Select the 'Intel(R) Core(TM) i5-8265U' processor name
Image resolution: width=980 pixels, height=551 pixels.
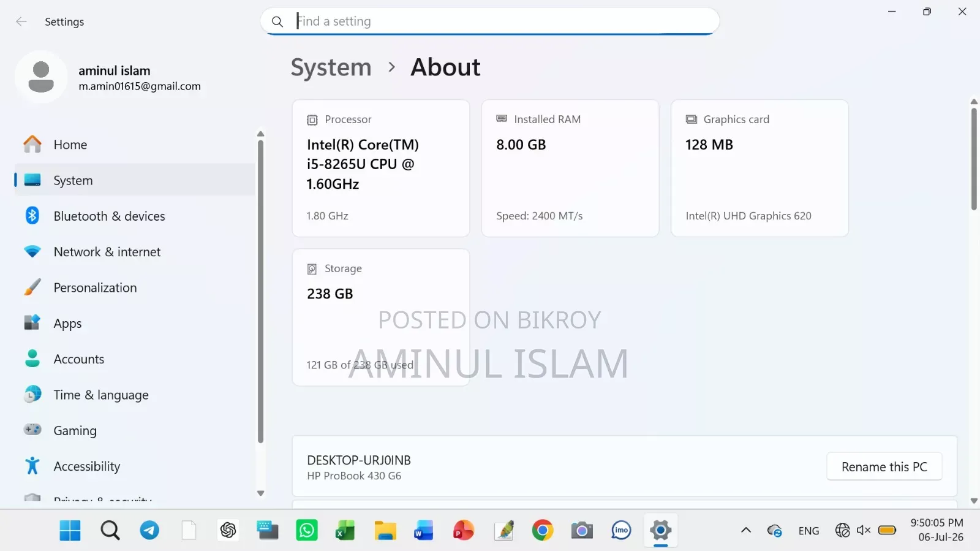point(363,164)
